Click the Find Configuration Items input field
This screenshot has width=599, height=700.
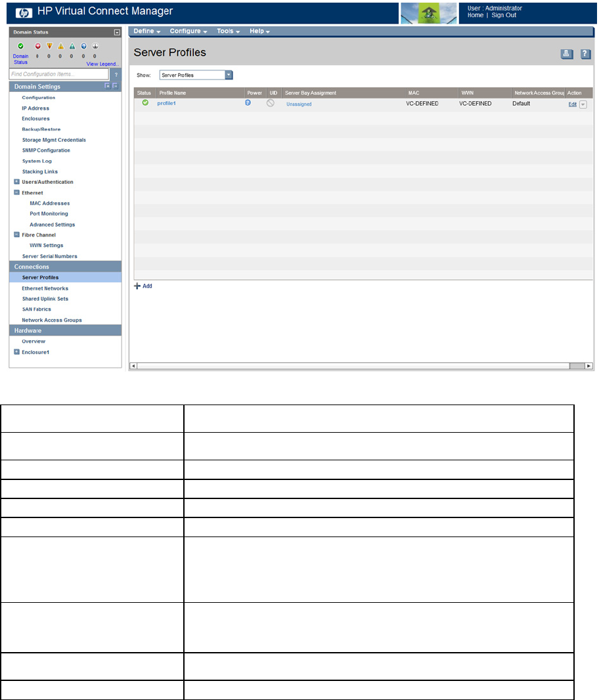click(x=59, y=74)
